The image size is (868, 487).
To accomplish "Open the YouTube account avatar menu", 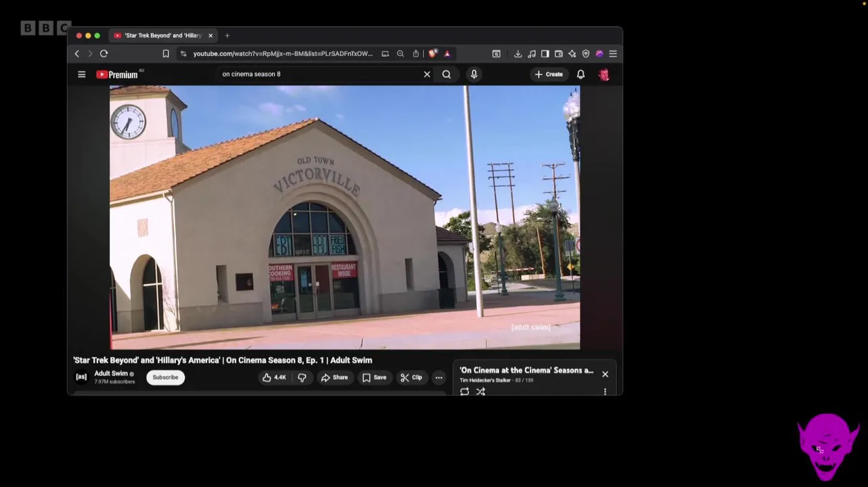I will 604,74.
